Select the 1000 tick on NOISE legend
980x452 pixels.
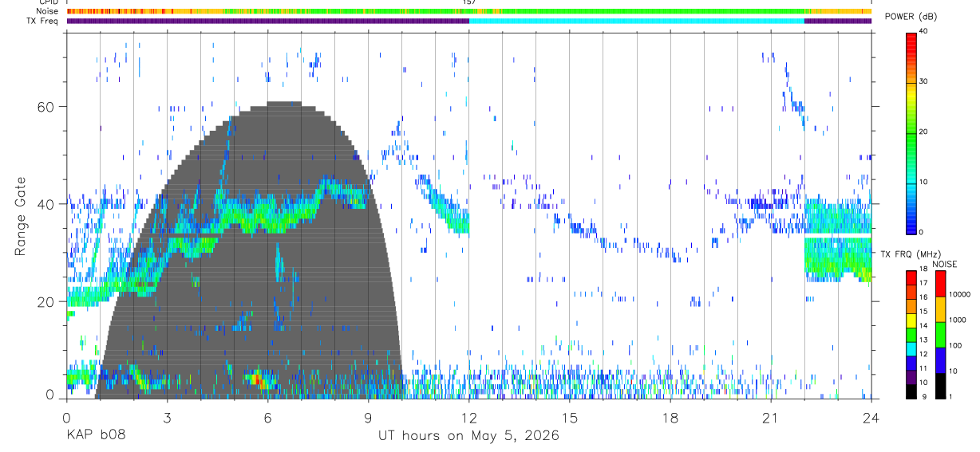pos(958,320)
